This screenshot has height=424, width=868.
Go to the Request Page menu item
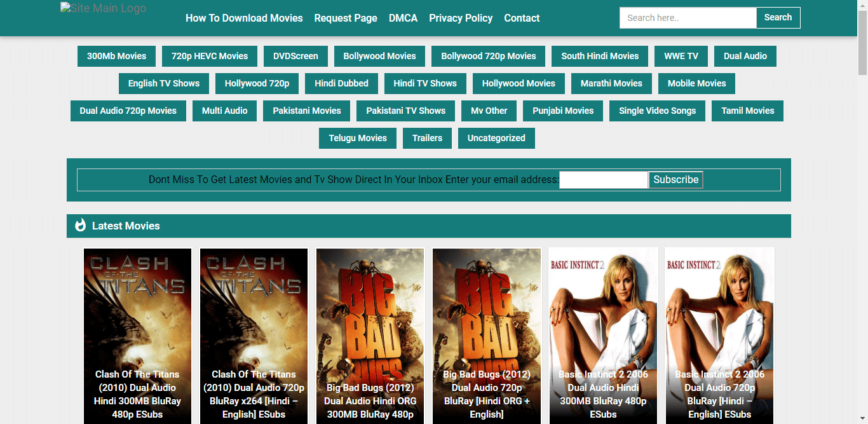pyautogui.click(x=346, y=18)
